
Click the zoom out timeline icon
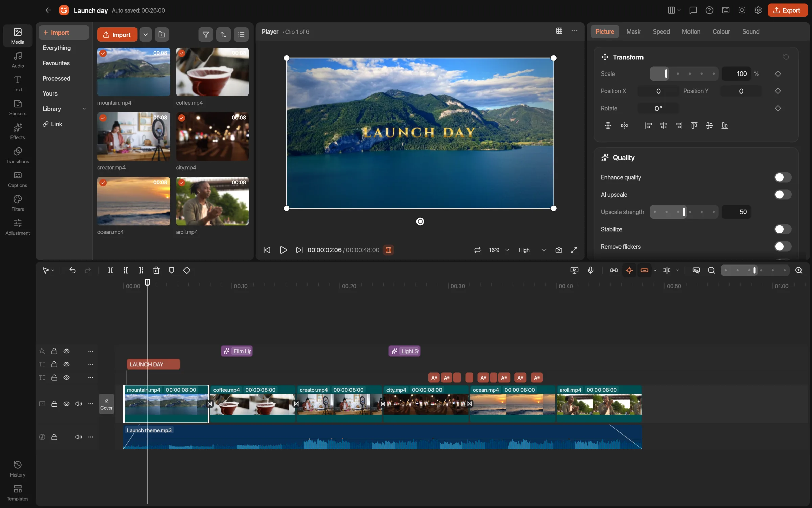tap(711, 270)
